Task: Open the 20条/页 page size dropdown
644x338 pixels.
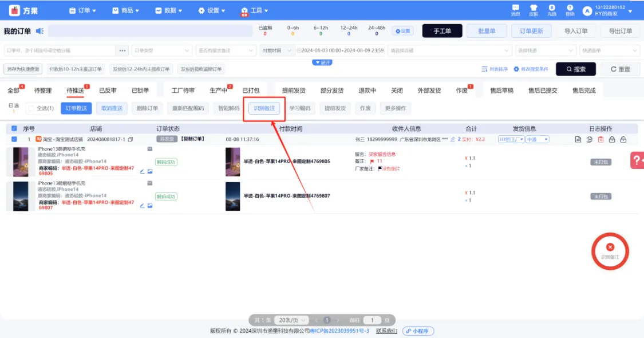Action: pos(292,320)
